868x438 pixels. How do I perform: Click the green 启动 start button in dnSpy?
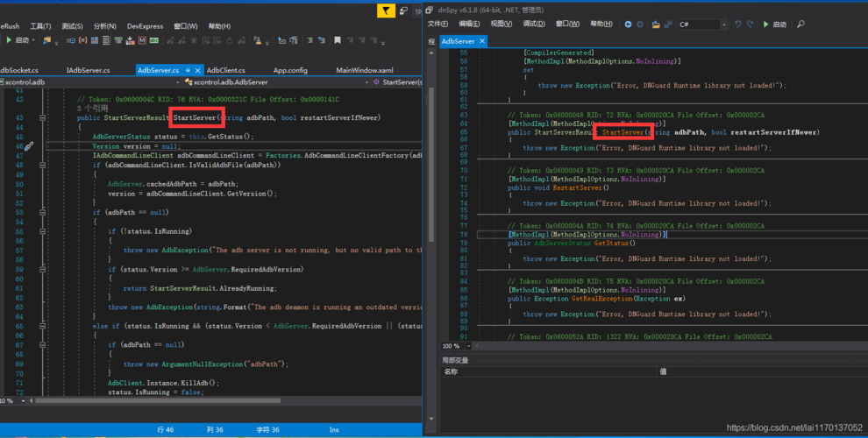point(774,25)
